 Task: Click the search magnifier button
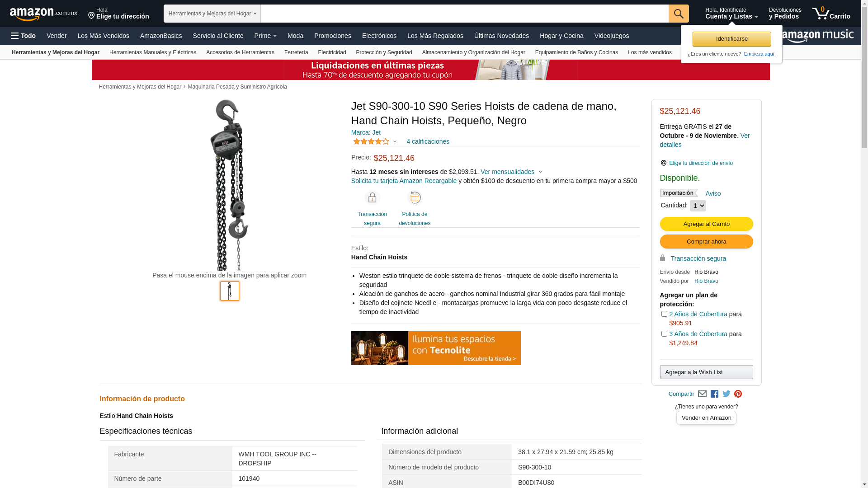678,14
